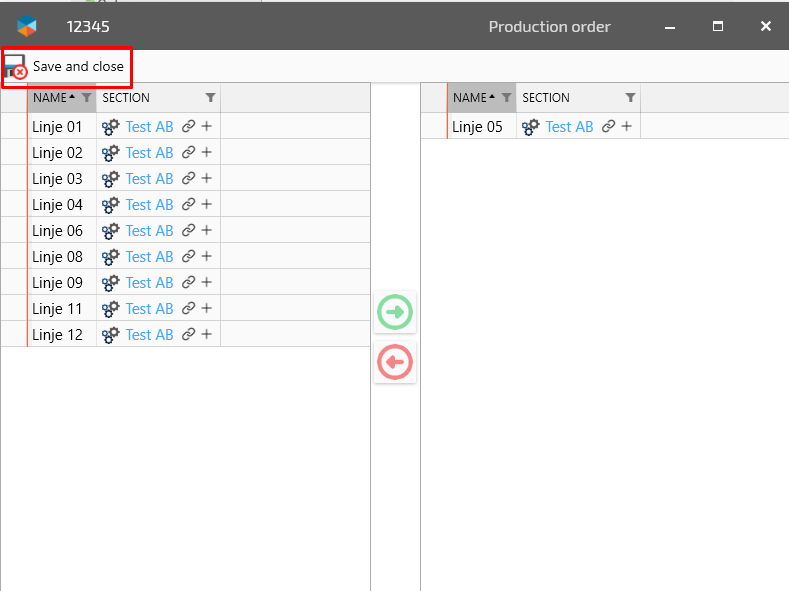Viewport: 789px width, 591px height.
Task: Open the Test AB link for Linje 02
Action: (x=149, y=153)
